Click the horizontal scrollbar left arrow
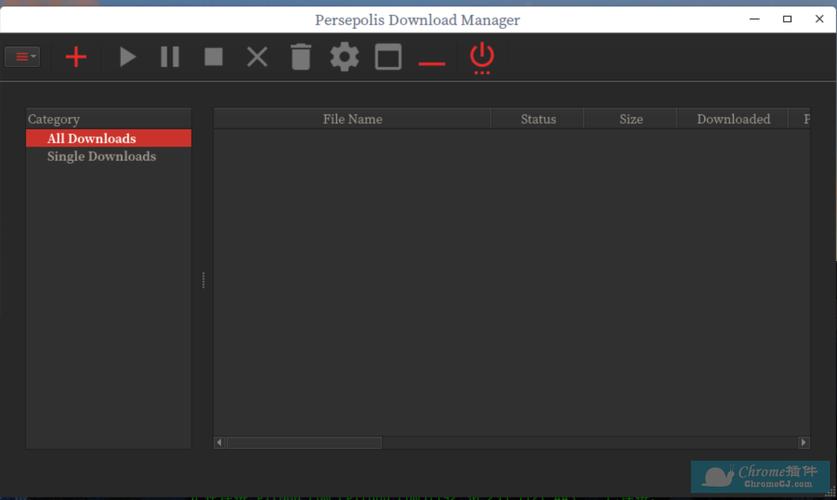This screenshot has width=837, height=500. coord(219,442)
